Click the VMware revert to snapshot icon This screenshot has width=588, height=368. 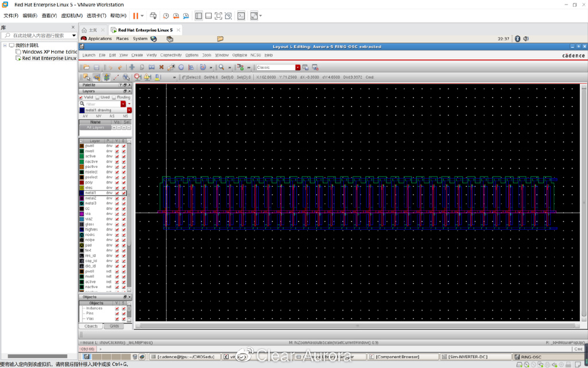tap(176, 16)
